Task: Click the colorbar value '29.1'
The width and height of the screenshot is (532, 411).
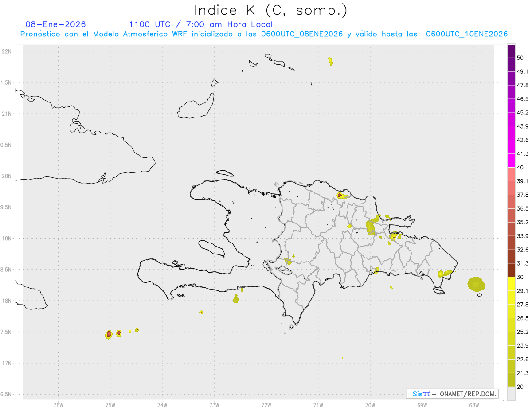Action: [x=523, y=291]
